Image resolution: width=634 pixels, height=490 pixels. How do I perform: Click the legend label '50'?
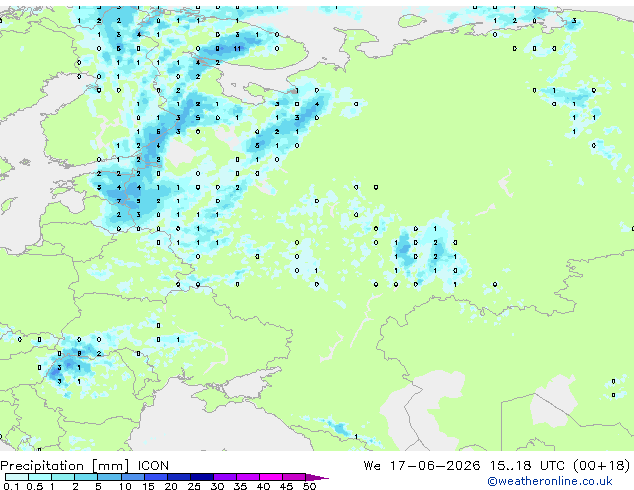[309, 486]
